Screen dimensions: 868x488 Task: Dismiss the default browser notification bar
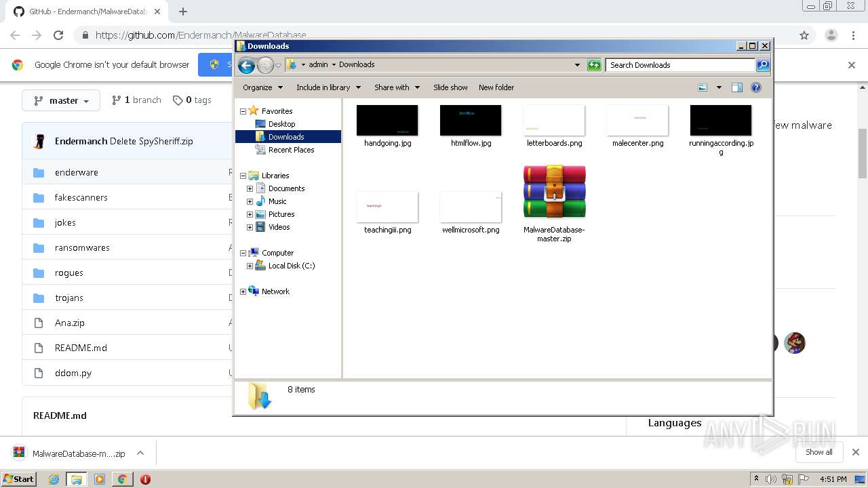tap(852, 65)
